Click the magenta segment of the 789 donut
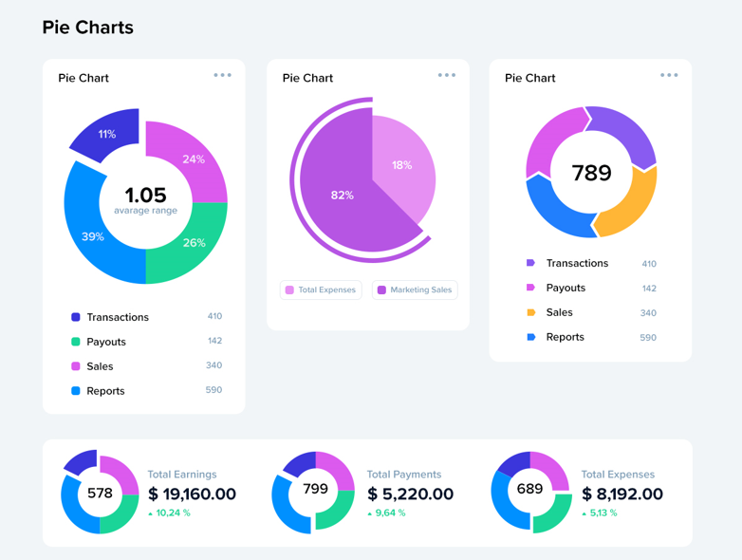 coord(553,139)
